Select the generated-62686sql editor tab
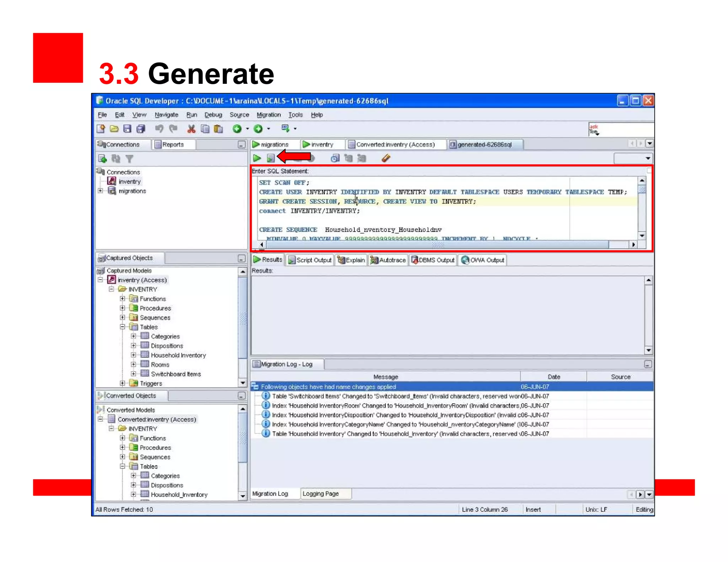Viewport: 728px width, 562px height. [x=485, y=145]
